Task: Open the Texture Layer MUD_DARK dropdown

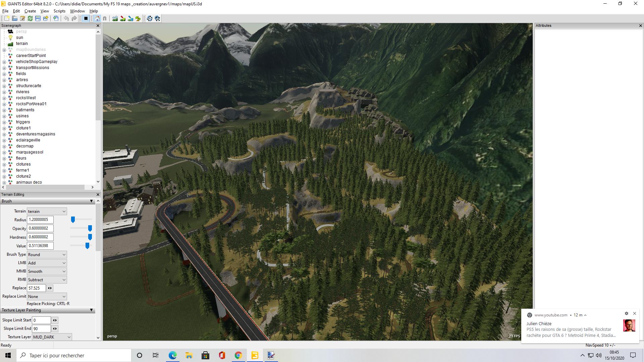Action: coord(52,337)
